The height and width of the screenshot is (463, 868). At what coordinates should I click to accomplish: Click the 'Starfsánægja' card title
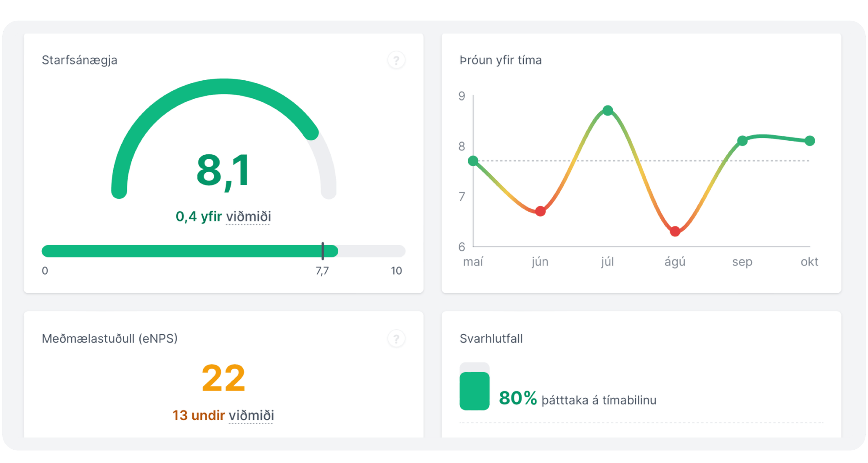click(79, 60)
